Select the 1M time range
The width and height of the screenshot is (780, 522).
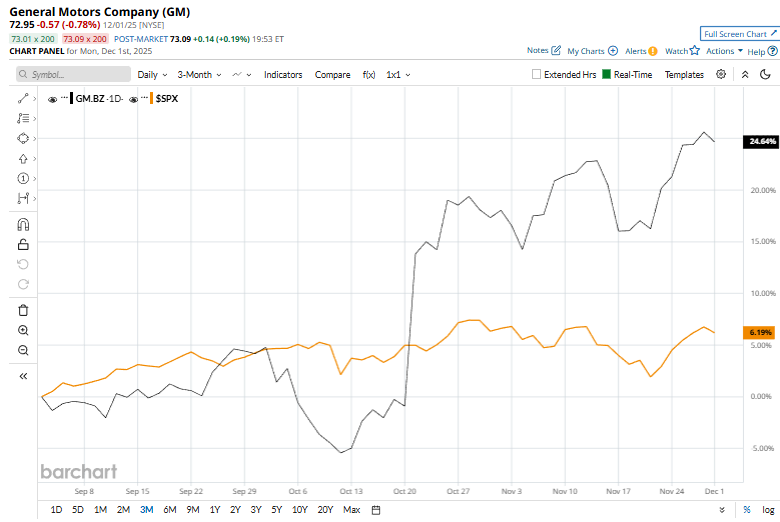pos(100,510)
